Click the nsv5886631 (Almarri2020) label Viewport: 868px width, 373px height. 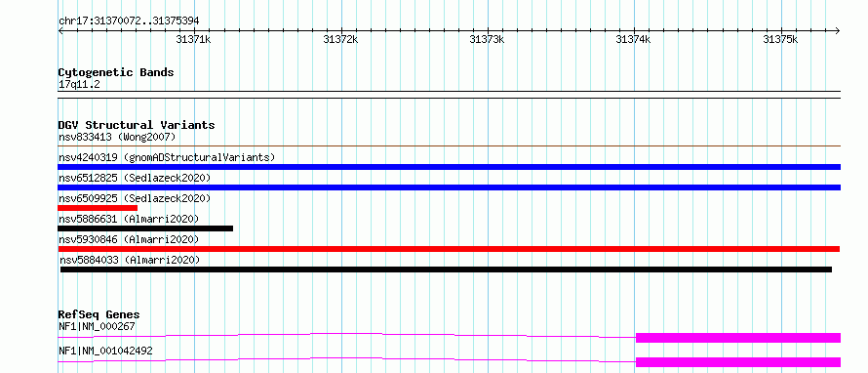coord(129,219)
